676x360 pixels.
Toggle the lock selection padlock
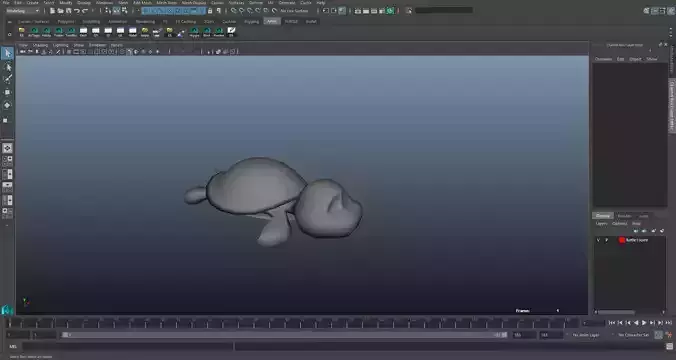point(210,11)
